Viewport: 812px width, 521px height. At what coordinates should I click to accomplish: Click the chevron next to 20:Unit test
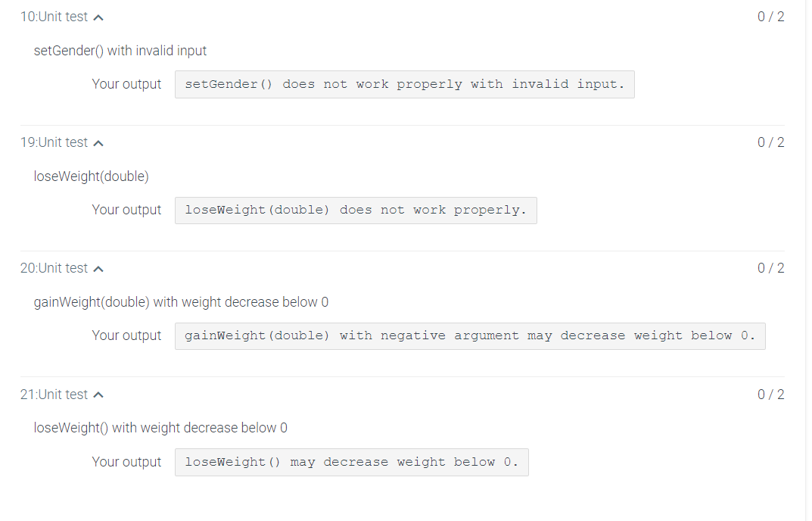pos(99,267)
